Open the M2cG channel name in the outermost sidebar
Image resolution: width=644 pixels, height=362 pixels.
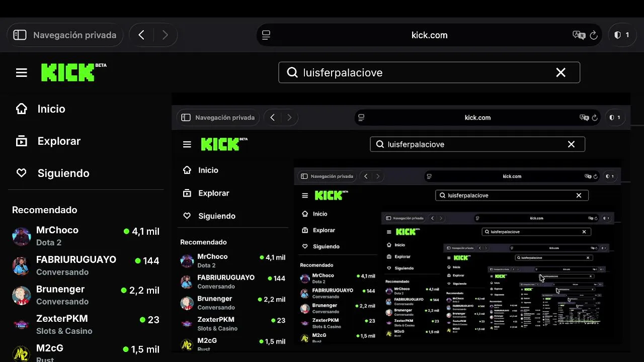point(49,348)
